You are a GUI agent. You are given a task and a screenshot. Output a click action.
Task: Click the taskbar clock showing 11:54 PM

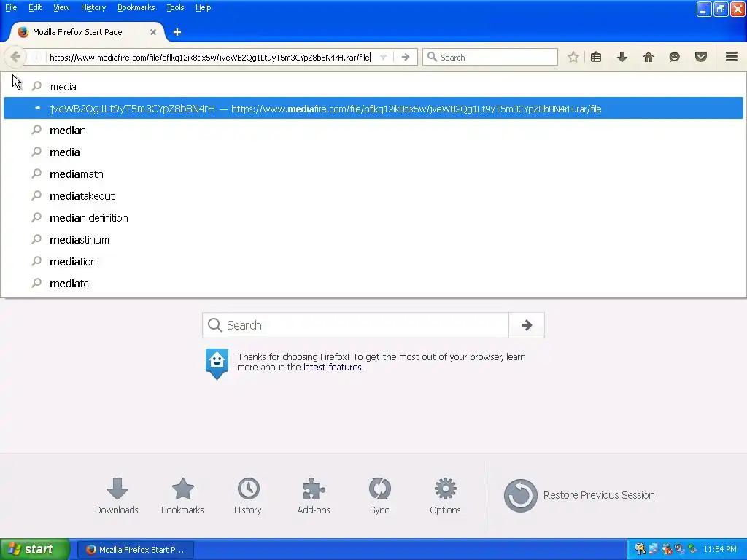pos(720,550)
